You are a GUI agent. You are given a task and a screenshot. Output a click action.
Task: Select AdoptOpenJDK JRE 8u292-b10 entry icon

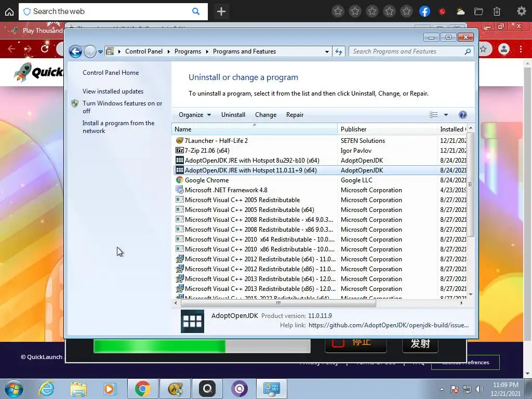[179, 160]
